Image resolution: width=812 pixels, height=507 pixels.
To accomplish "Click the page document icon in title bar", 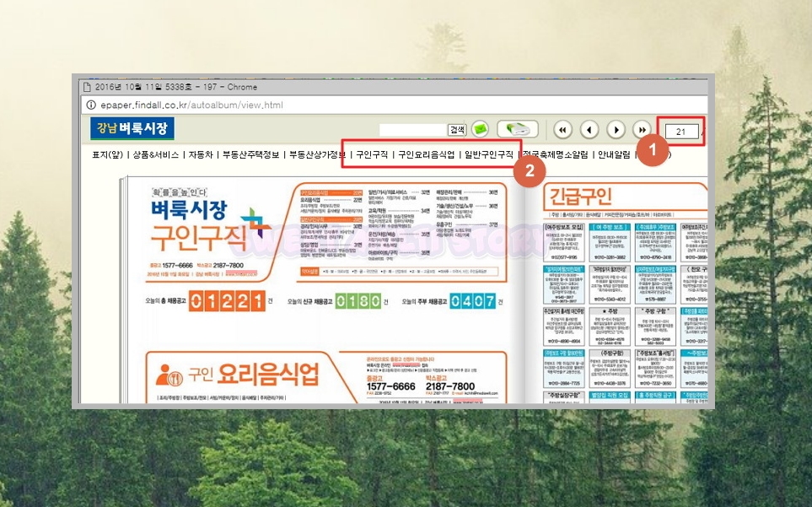I will 87,87.
